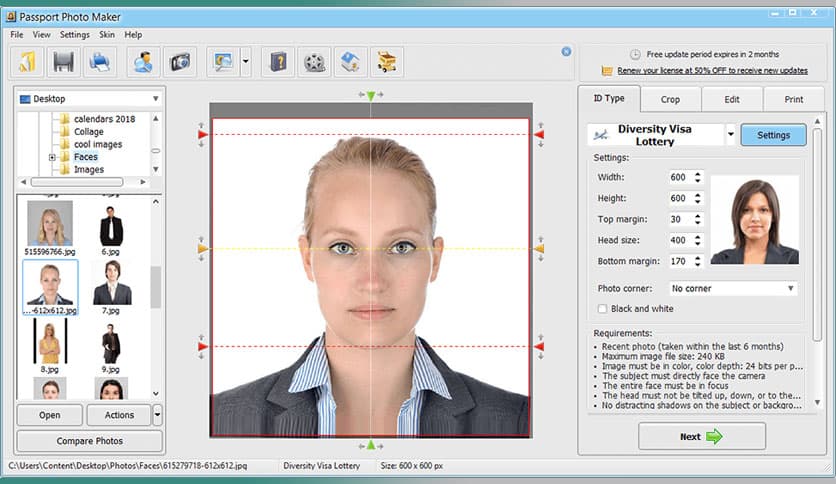This screenshot has width=836, height=484.
Task: Click the Height stepper arrows
Action: (697, 198)
